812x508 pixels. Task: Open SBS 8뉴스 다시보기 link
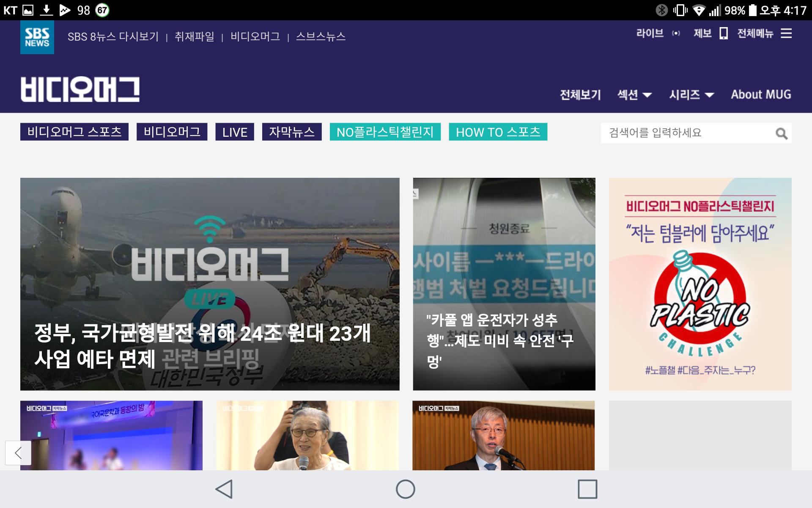113,37
